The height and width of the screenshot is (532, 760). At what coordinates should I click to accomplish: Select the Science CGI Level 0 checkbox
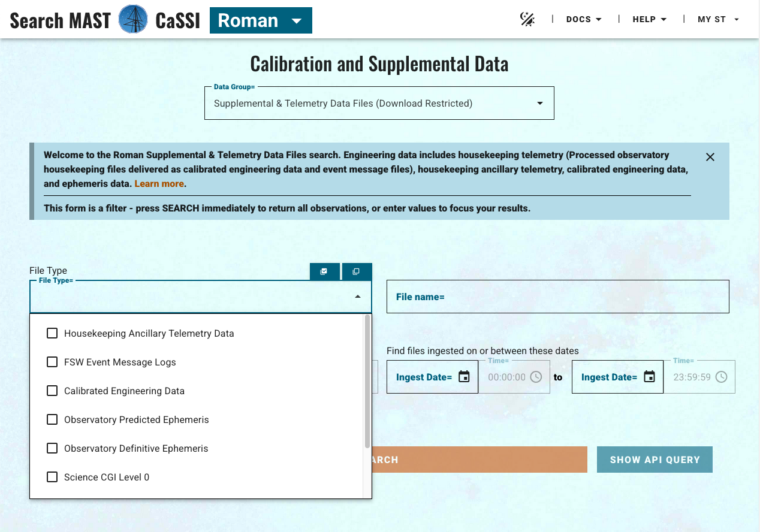(52, 477)
